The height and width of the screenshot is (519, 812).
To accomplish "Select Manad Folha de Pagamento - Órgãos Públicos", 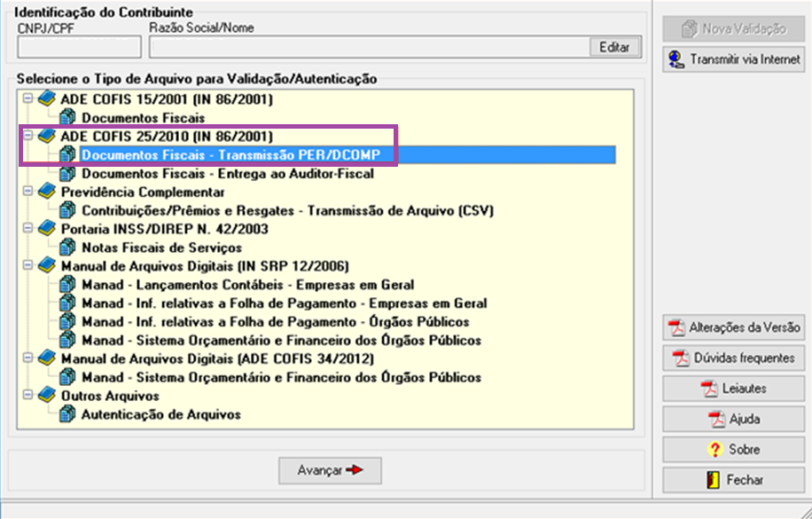I will [x=276, y=321].
